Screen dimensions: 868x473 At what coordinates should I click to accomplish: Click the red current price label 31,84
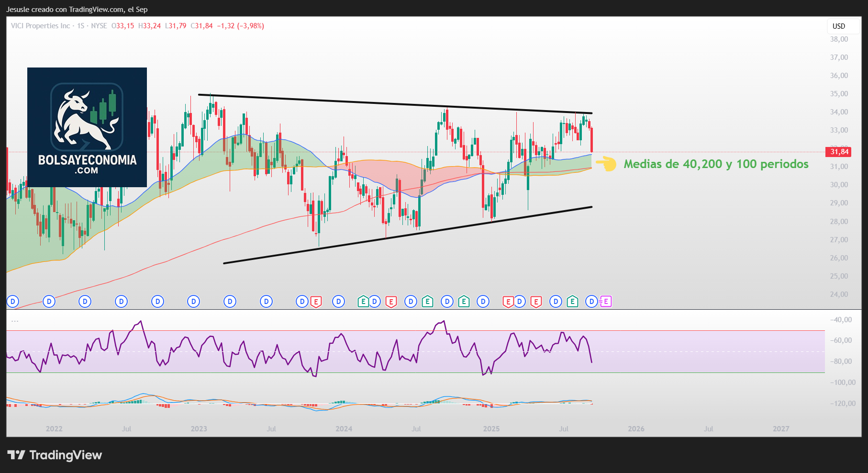point(839,152)
